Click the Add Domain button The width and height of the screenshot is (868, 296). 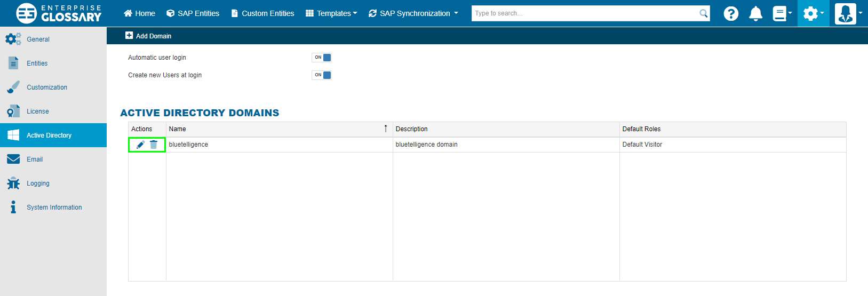tap(148, 36)
